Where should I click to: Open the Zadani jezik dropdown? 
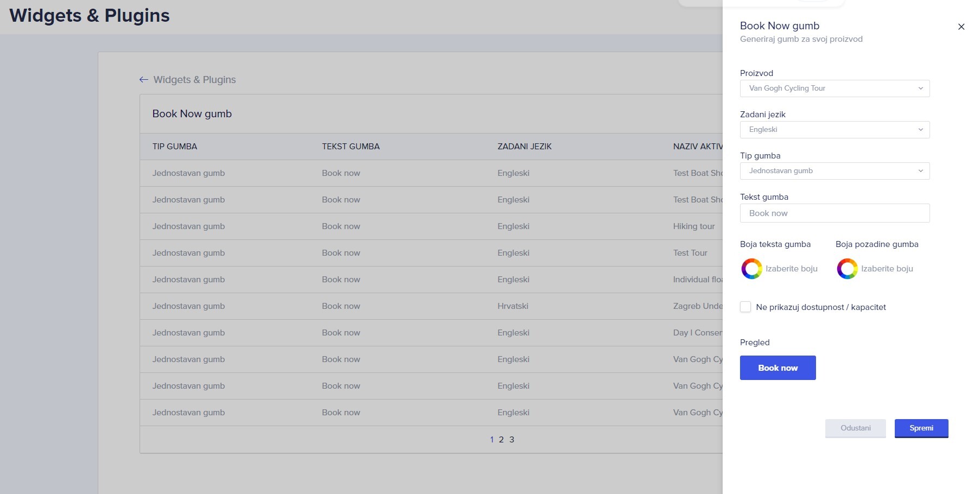point(834,130)
